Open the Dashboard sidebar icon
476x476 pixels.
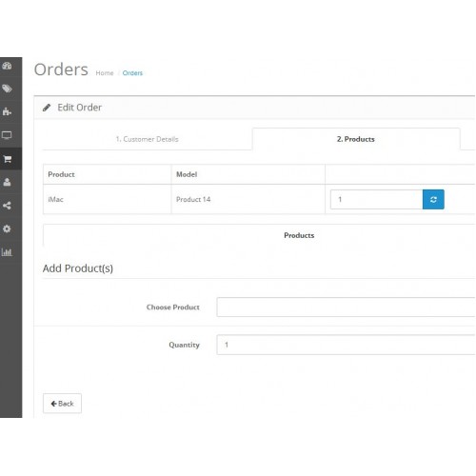7,66
